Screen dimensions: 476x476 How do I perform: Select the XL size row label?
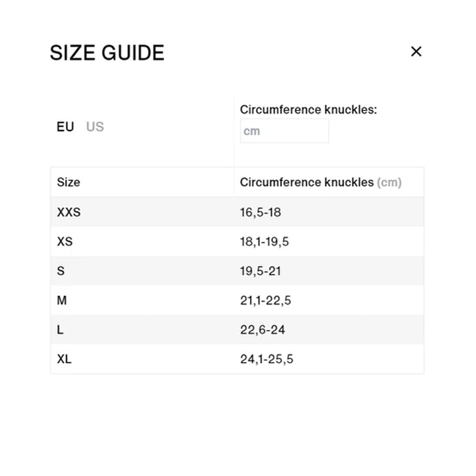click(64, 359)
